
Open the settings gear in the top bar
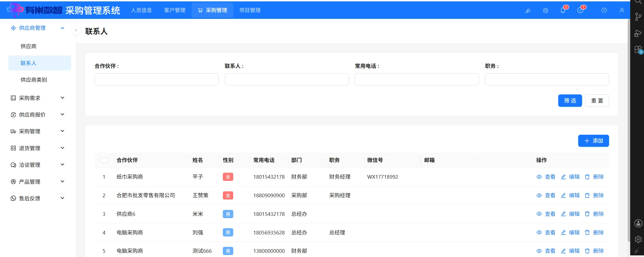tap(546, 10)
